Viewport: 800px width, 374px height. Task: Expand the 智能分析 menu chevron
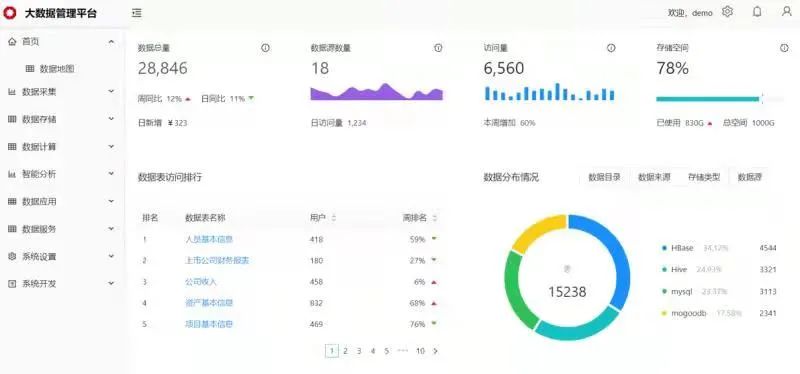(111, 173)
